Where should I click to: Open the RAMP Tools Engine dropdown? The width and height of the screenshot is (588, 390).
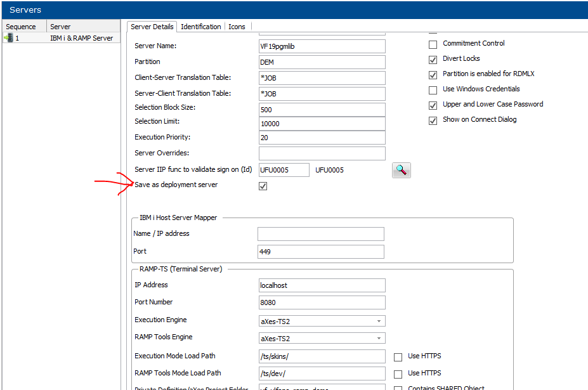tap(322, 338)
